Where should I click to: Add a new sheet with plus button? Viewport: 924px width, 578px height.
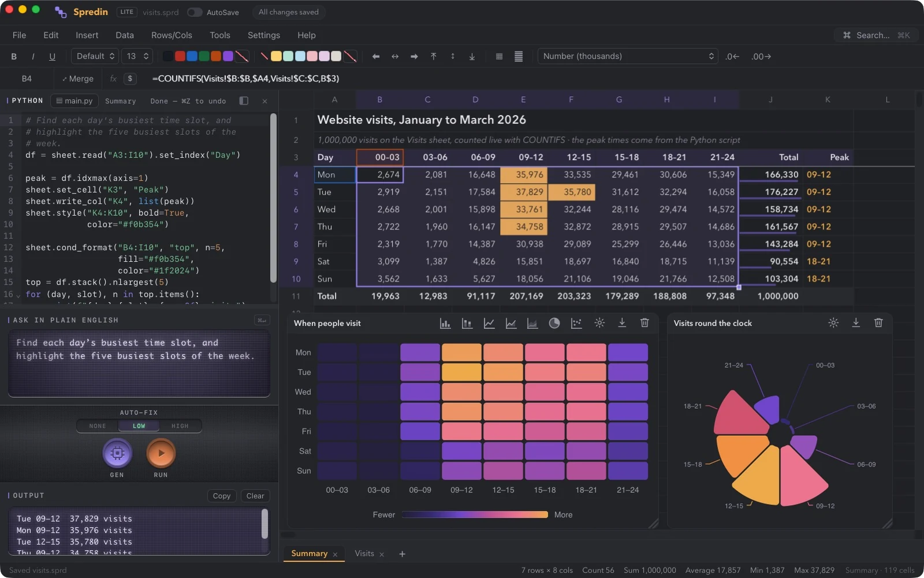click(x=403, y=554)
